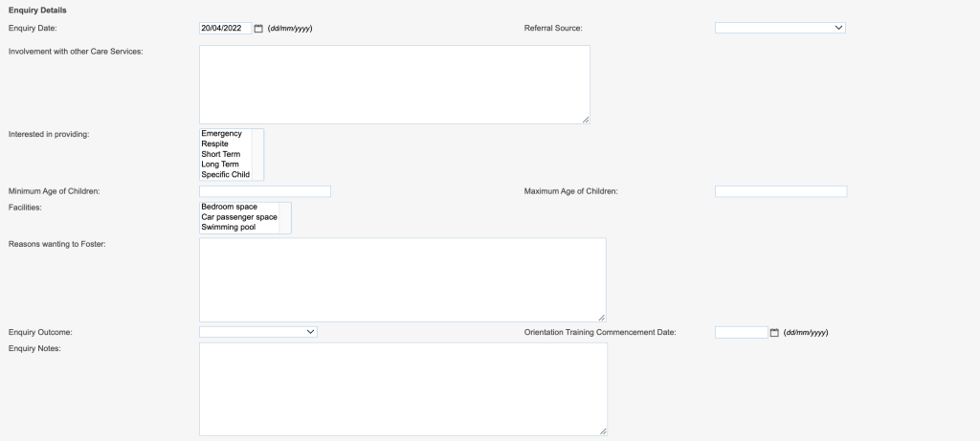Click the Maximum Age of Children field
The height and width of the screenshot is (441, 980).
click(781, 191)
